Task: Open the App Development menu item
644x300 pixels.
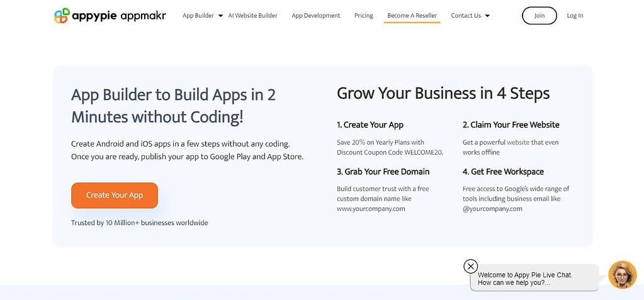Action: 316,16
